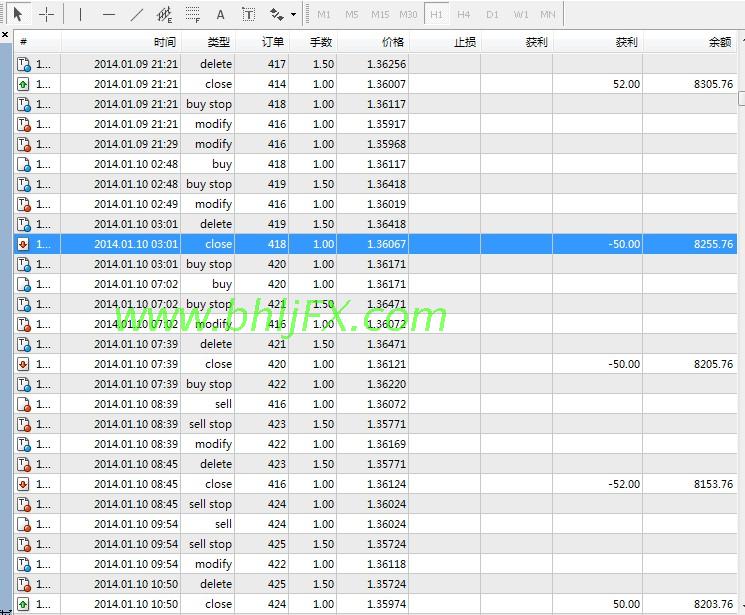Select time 2014.01.09 21:29
The width and height of the screenshot is (745, 615).
click(136, 144)
